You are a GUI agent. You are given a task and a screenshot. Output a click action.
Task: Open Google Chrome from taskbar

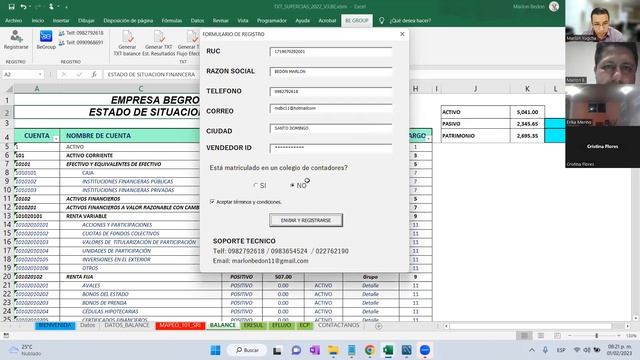point(370,350)
